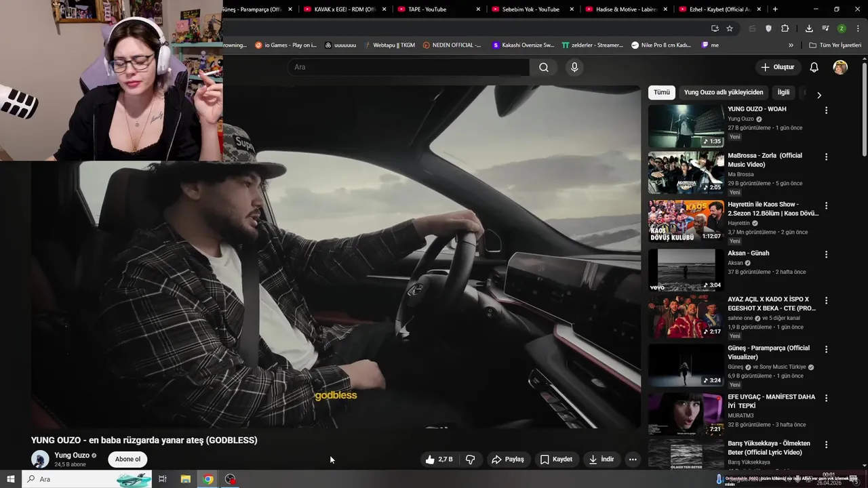Open the NEDEN OFFICIAL bookmark

point(452,45)
